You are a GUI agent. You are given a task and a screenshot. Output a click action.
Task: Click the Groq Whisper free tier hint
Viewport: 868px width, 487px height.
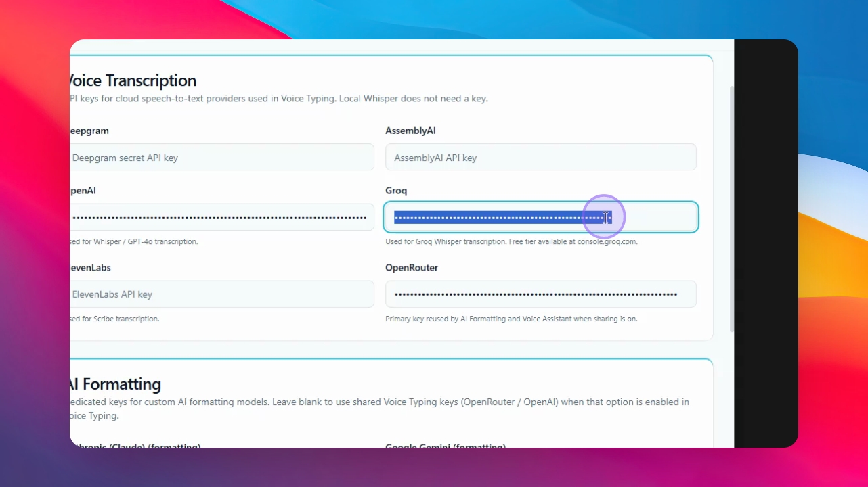[511, 241]
